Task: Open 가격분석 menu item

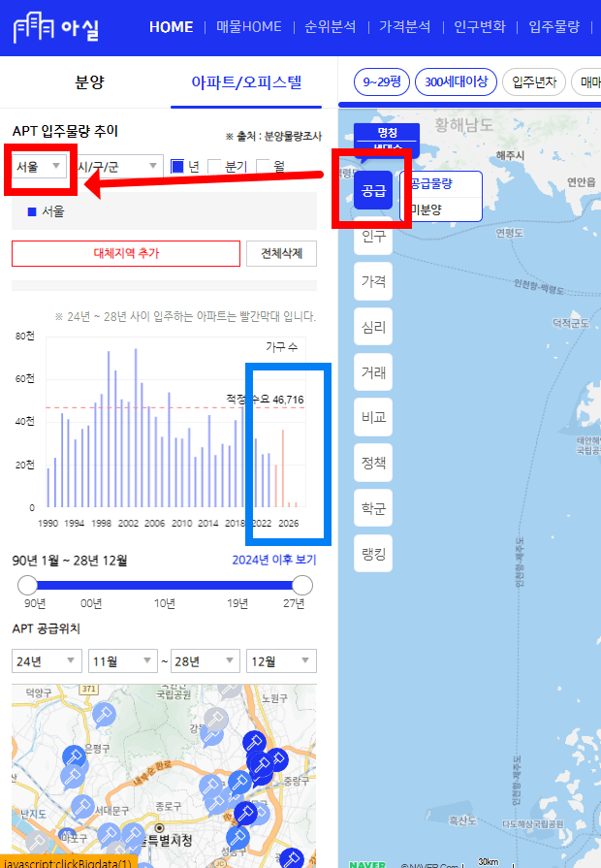Action: (404, 26)
